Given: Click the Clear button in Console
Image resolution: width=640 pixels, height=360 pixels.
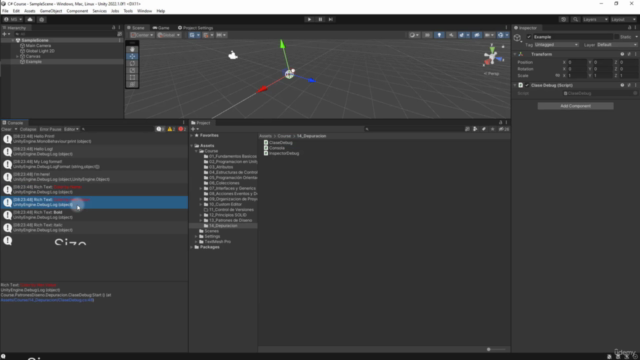Looking at the screenshot, I should point(7,129).
